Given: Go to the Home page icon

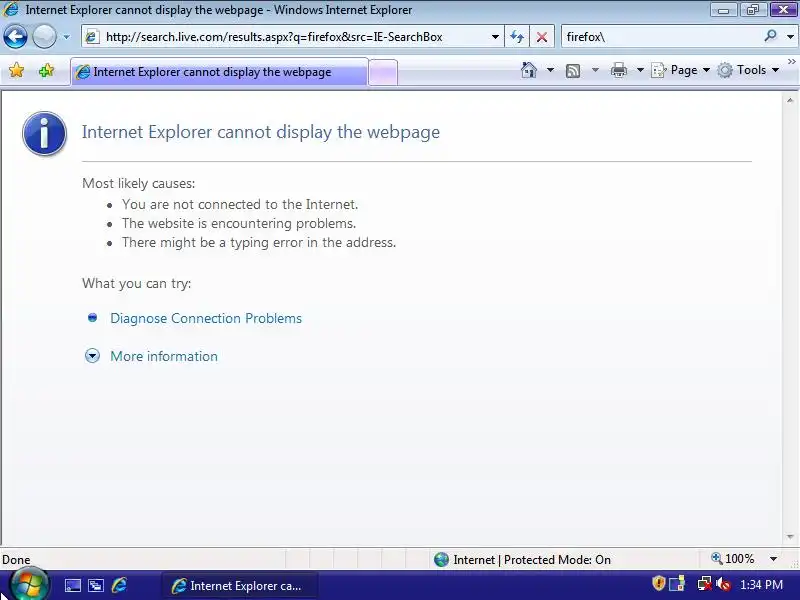Looking at the screenshot, I should 529,70.
